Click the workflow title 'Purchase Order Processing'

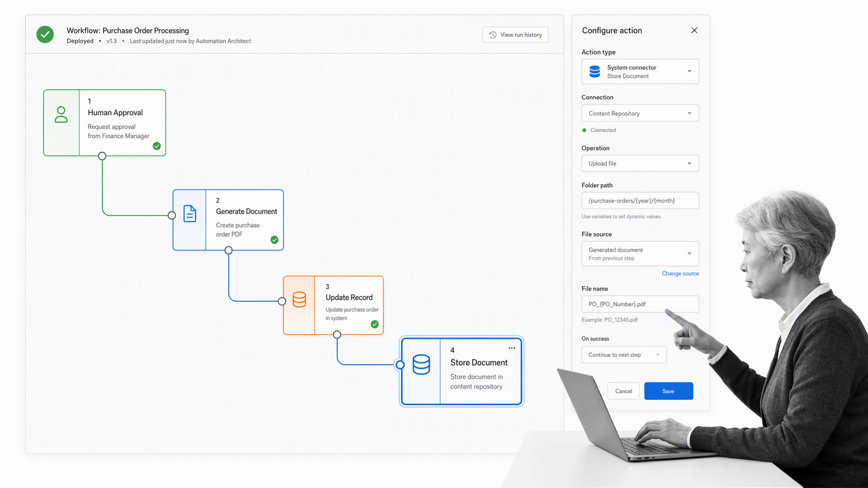coord(146,30)
